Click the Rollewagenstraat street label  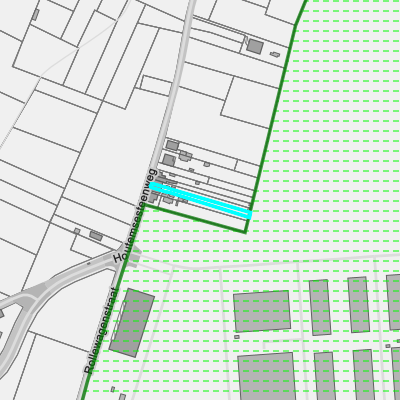[x=101, y=331]
